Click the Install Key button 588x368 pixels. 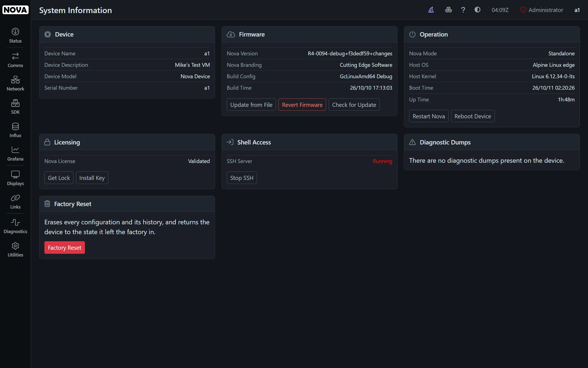pos(92,178)
